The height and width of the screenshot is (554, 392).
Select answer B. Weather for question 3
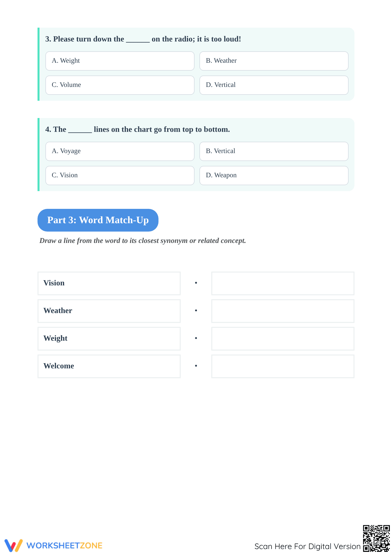[x=274, y=61]
